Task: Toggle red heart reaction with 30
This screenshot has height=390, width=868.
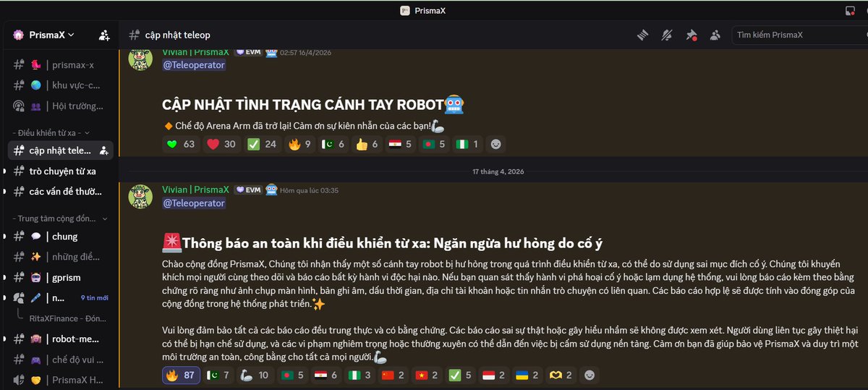Action: pyautogui.click(x=221, y=144)
